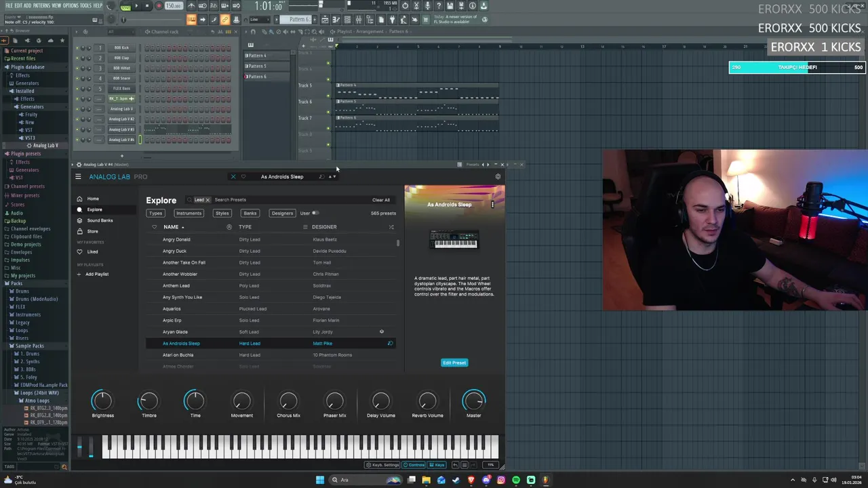The width and height of the screenshot is (868, 488).
Task: Open File Explorer from taskbar
Action: point(426,480)
